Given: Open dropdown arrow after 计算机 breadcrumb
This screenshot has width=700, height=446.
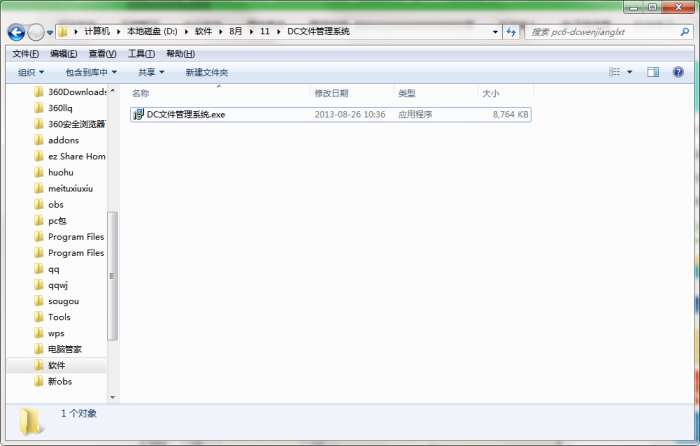Looking at the screenshot, I should click(118, 32).
